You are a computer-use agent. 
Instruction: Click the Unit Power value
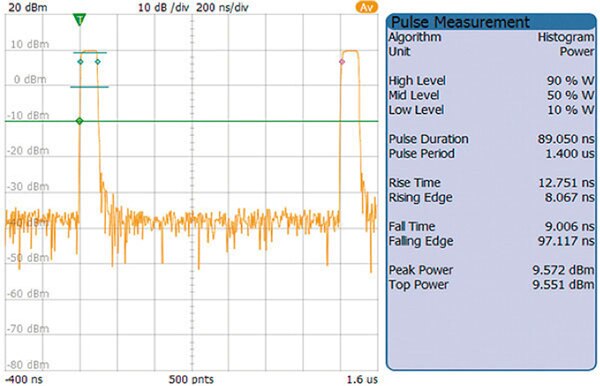[x=577, y=52]
